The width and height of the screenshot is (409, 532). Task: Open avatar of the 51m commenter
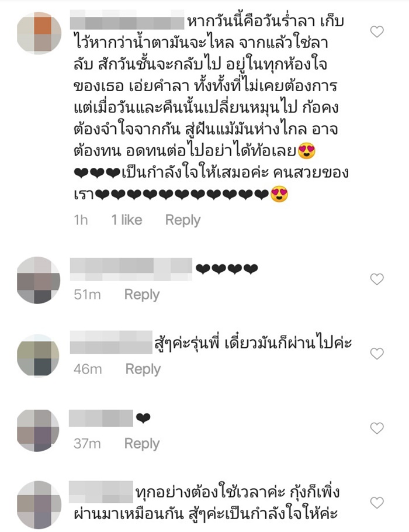pos(39,280)
